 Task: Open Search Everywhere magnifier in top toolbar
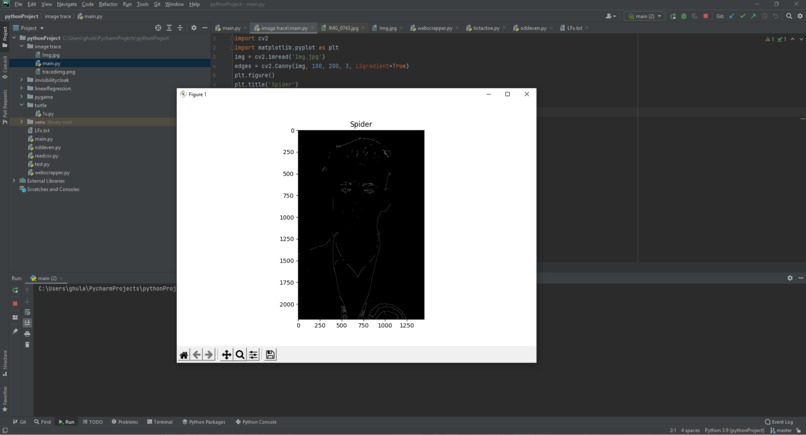(x=789, y=16)
